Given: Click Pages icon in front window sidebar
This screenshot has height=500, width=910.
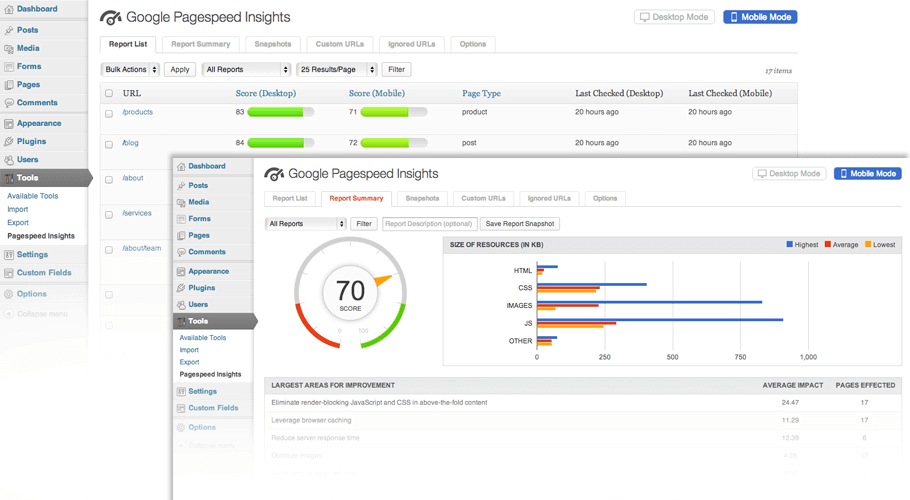Looking at the screenshot, I should 181,235.
